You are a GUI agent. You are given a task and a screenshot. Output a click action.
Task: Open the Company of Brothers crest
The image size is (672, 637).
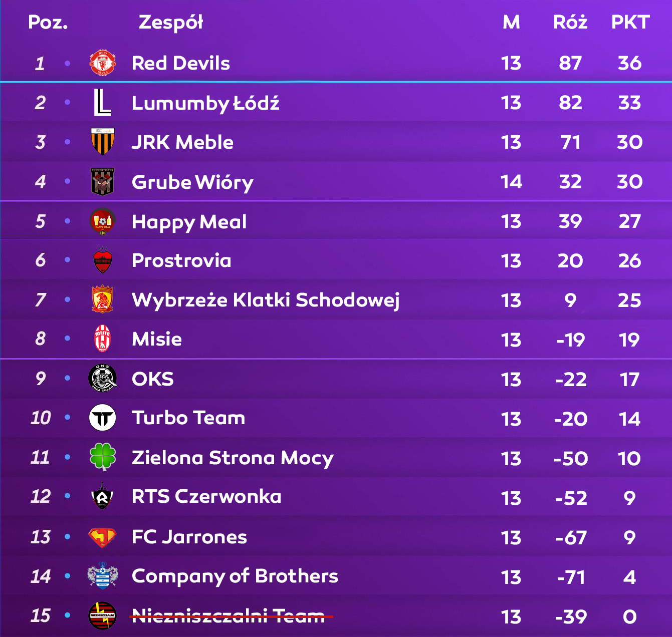(x=103, y=576)
